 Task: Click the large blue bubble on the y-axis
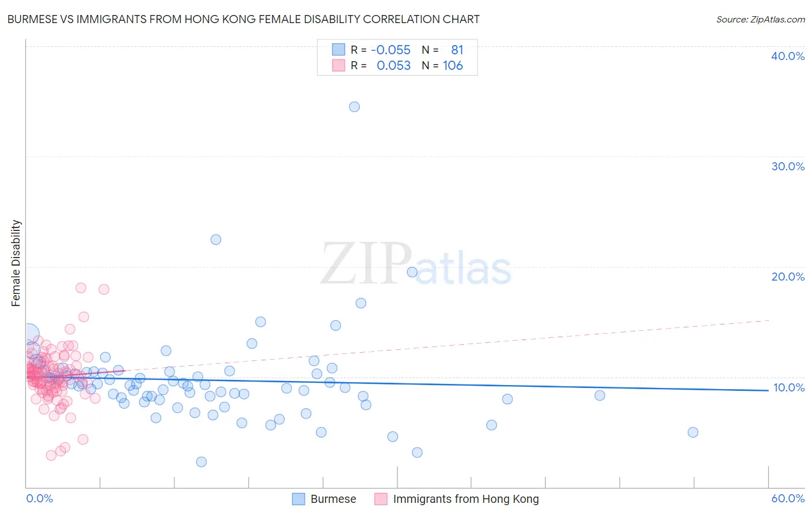(28, 335)
